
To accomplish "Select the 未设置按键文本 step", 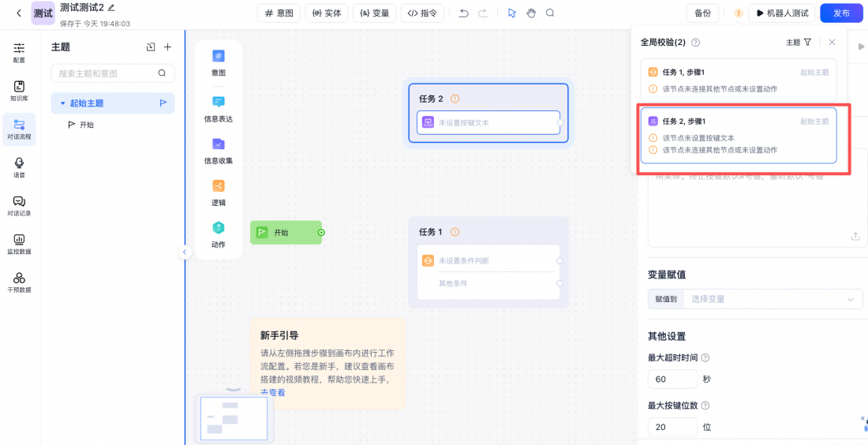I will pyautogui.click(x=488, y=122).
